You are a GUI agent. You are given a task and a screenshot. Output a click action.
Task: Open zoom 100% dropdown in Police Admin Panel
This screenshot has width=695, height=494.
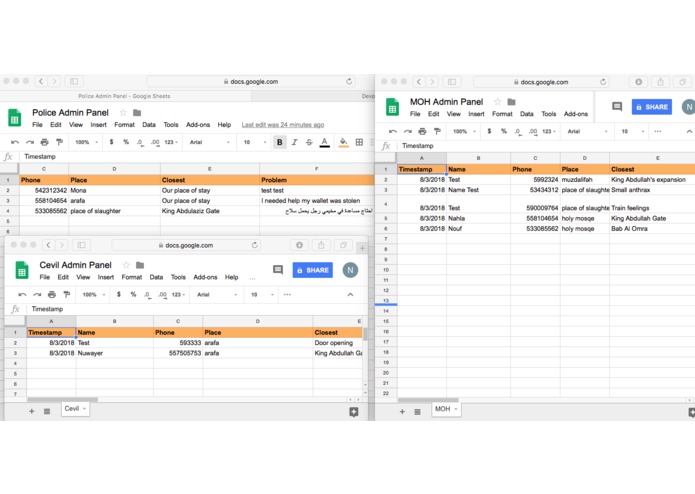click(86, 142)
